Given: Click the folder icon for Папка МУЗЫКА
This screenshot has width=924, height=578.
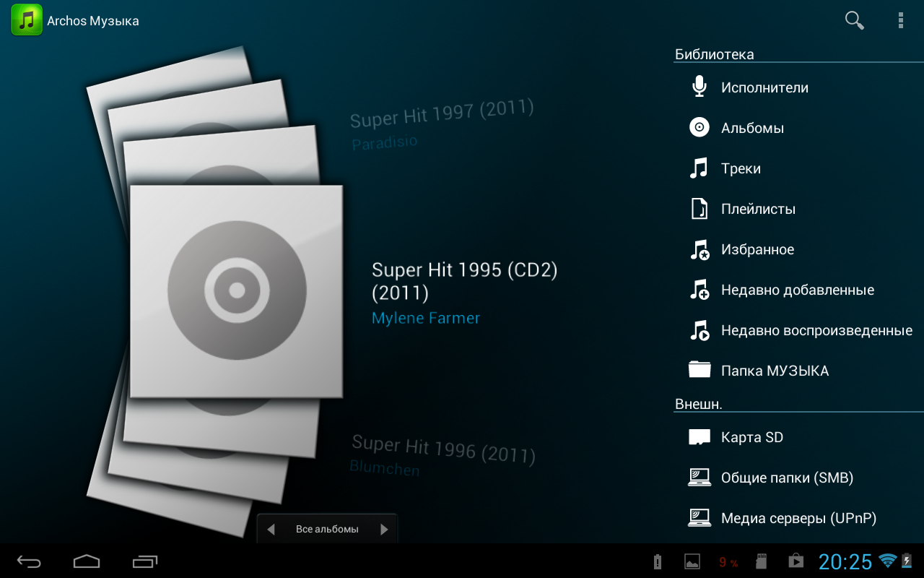Looking at the screenshot, I should (699, 370).
